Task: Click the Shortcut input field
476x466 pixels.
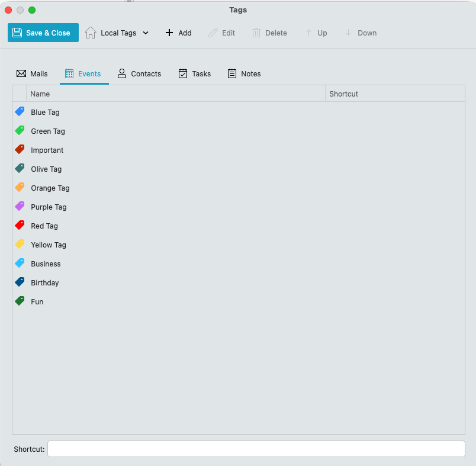Action: coord(256,449)
